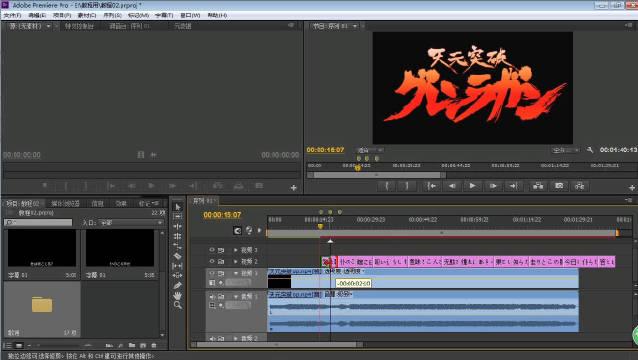Expand the 视频 2 track
Screen dimensions: 638x360
pos(236,261)
